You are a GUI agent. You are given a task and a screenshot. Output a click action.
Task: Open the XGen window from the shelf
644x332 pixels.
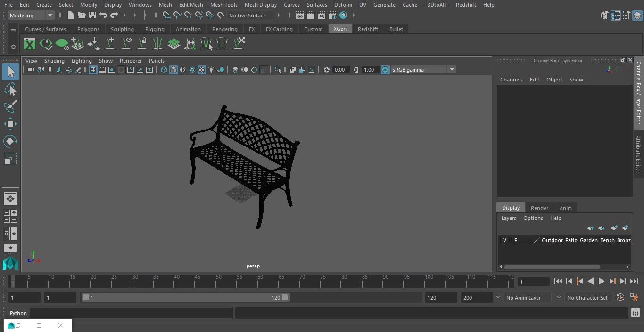coord(30,44)
